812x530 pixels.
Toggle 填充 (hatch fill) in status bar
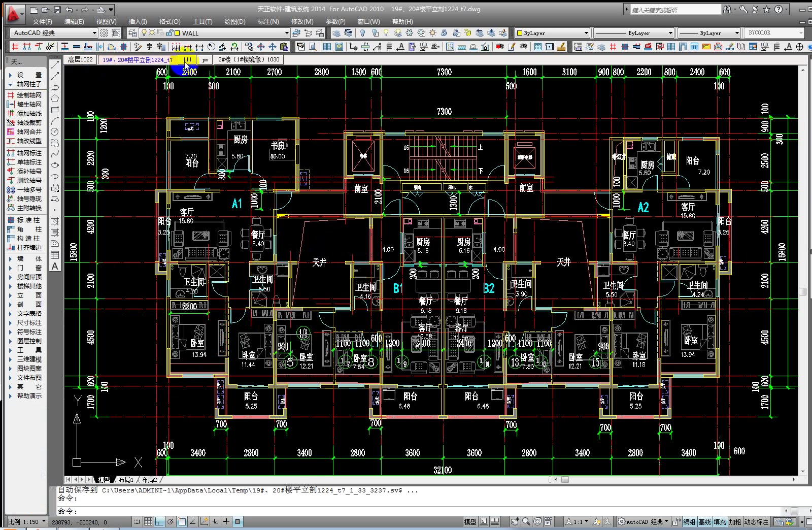(720, 522)
